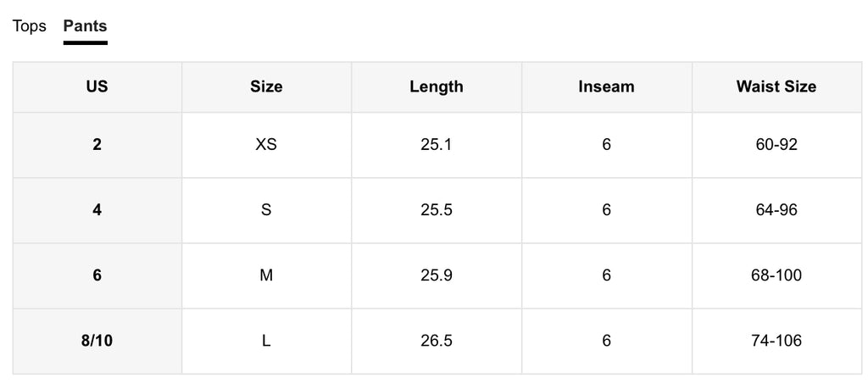
Task: Click the Inseam column header
Action: point(606,86)
